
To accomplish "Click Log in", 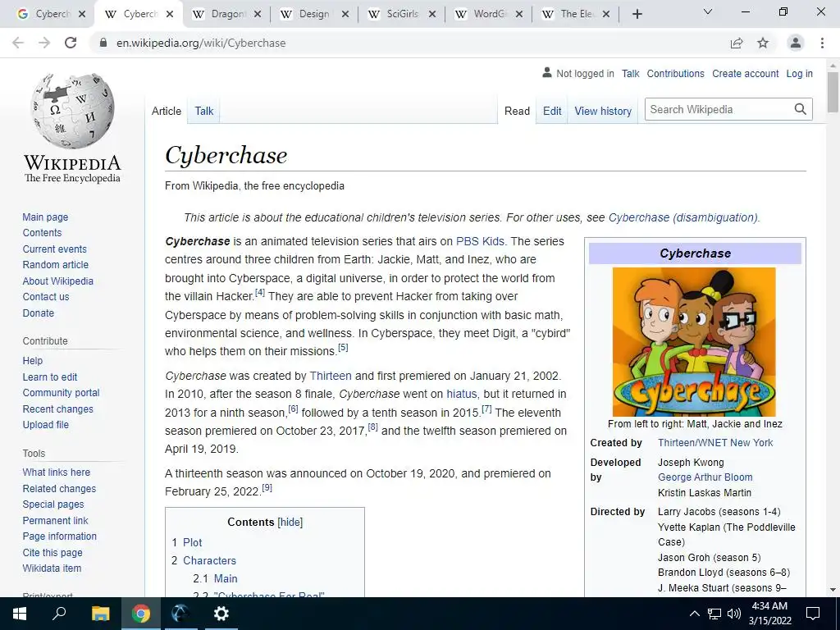I will (x=799, y=73).
